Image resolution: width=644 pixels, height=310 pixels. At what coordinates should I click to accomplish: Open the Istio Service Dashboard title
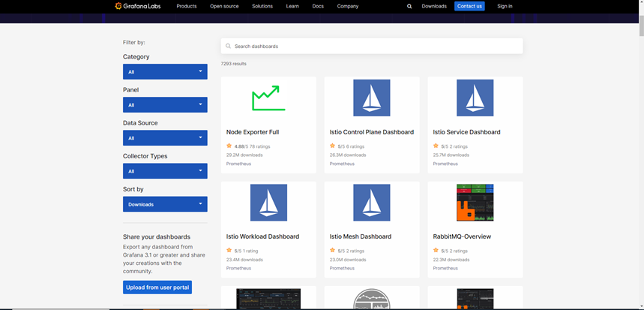466,132
